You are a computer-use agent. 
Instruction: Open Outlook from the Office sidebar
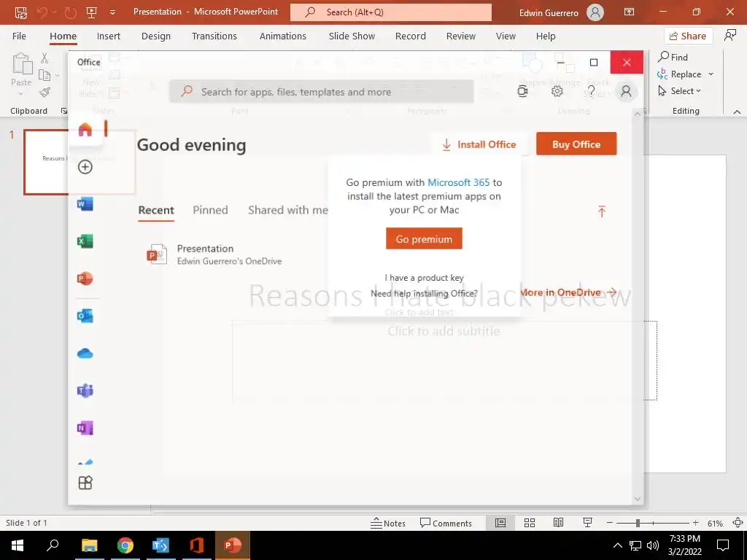pyautogui.click(x=85, y=316)
